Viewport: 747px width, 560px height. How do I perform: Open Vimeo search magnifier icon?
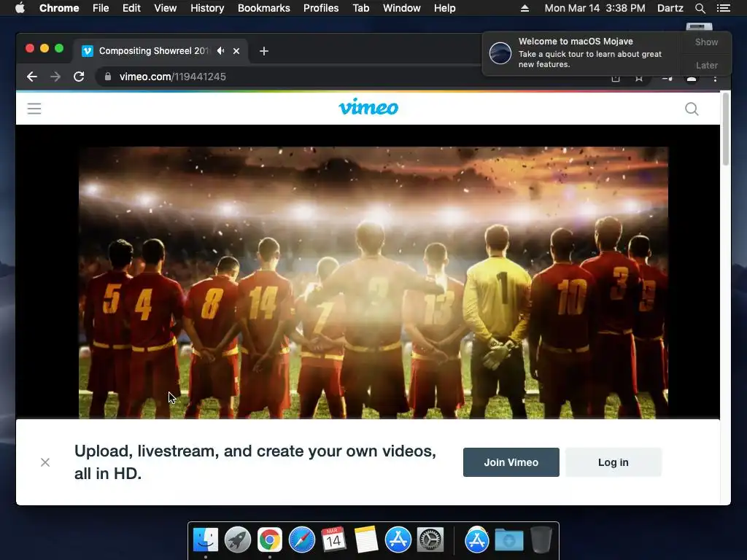pyautogui.click(x=692, y=109)
